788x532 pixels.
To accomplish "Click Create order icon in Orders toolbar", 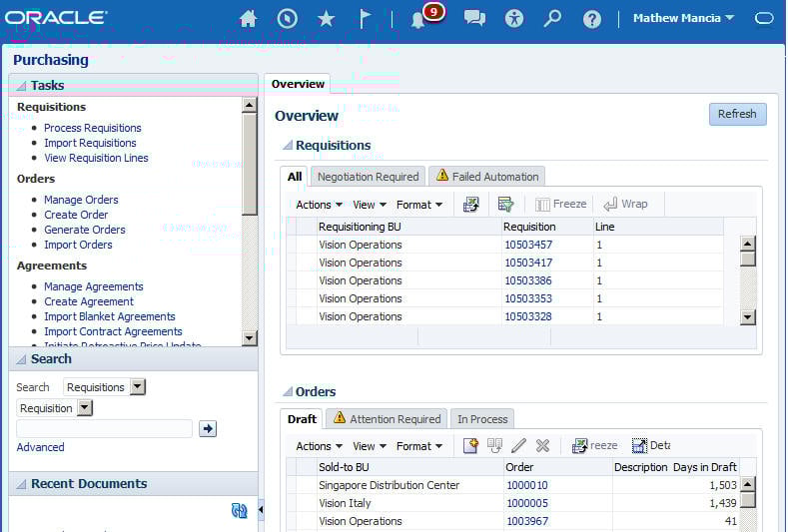I will (x=470, y=445).
